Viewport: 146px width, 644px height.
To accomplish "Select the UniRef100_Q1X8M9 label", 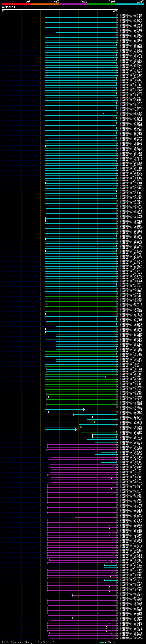I will pyautogui.click(x=131, y=429).
